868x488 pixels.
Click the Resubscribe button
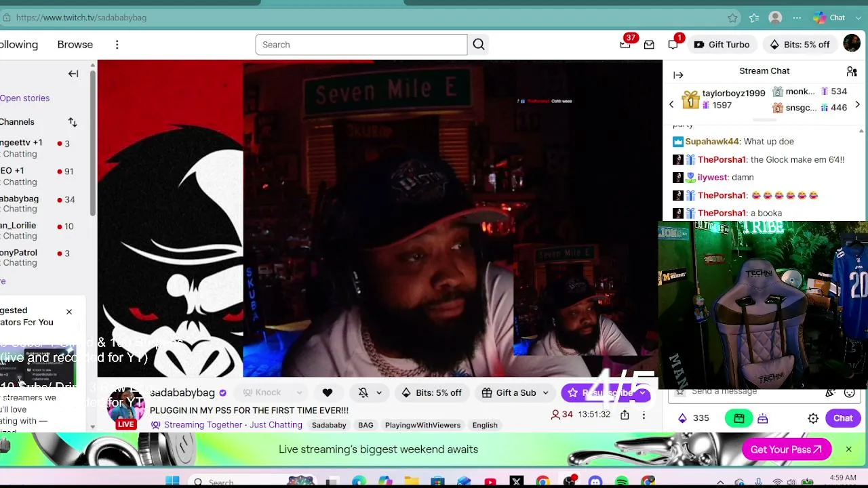coord(599,392)
